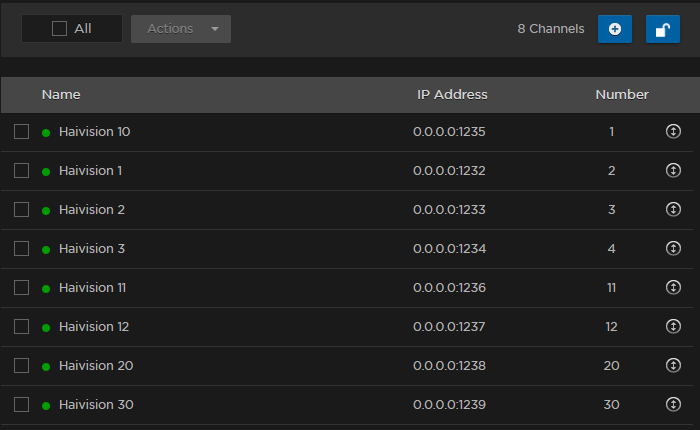Click reorder icon for Haivision 10 row
Image resolution: width=700 pixels, height=430 pixels.
673,132
